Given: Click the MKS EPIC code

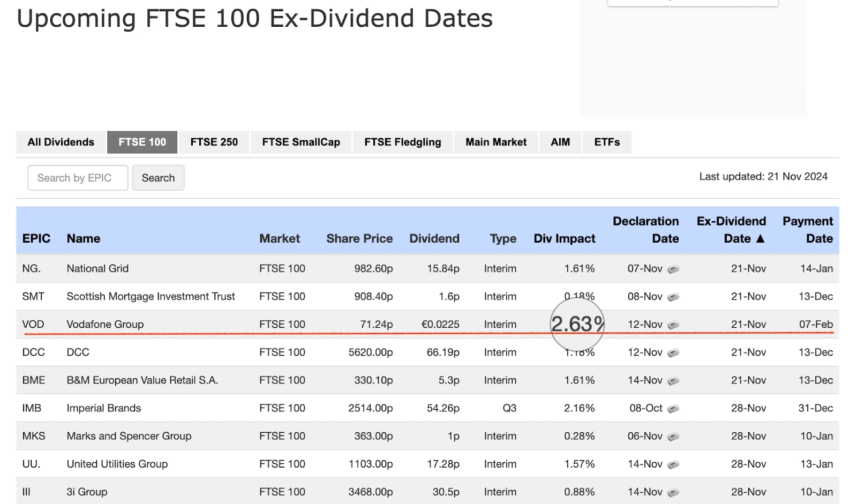Looking at the screenshot, I should pyautogui.click(x=34, y=436).
